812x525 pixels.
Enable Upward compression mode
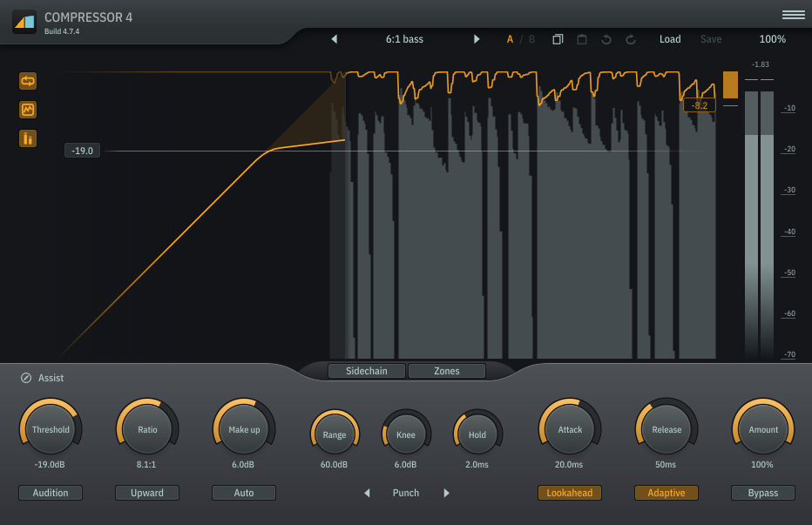(x=147, y=493)
